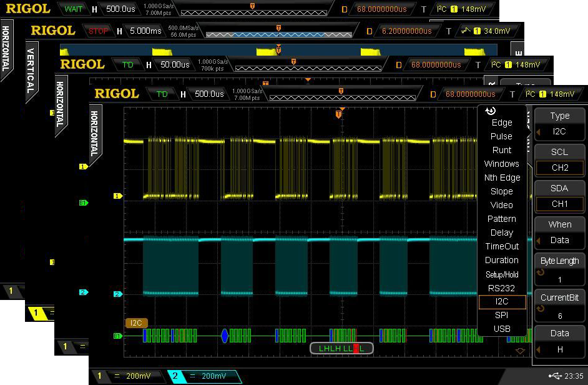Open the VERTICAL side tab in STOP window

tap(31, 71)
